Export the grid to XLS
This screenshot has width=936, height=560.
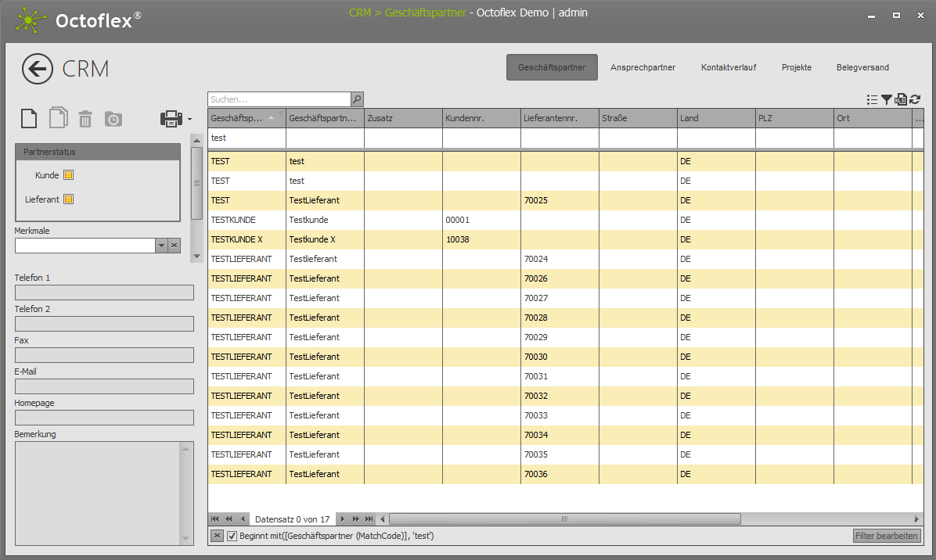click(x=901, y=99)
